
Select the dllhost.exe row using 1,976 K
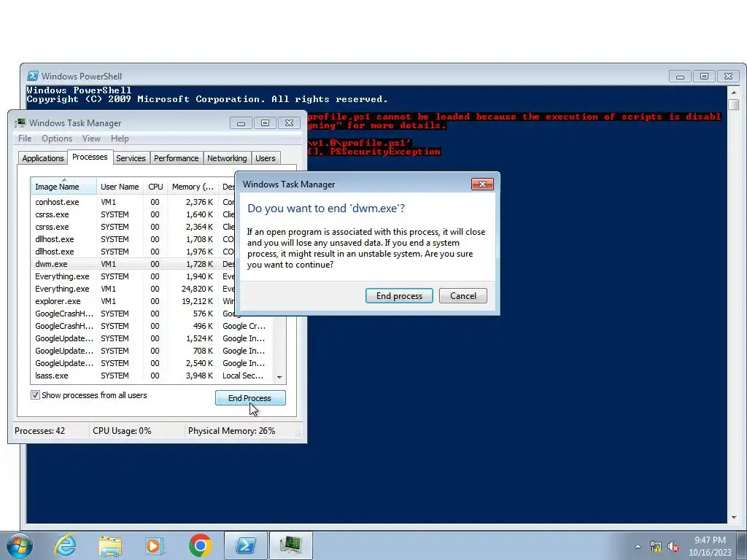[x=133, y=252]
